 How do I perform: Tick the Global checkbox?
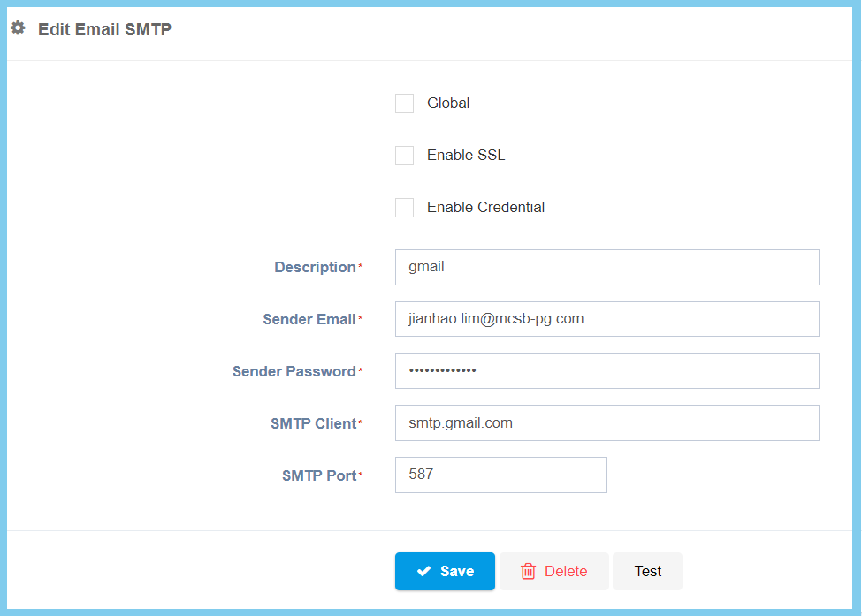(x=404, y=103)
